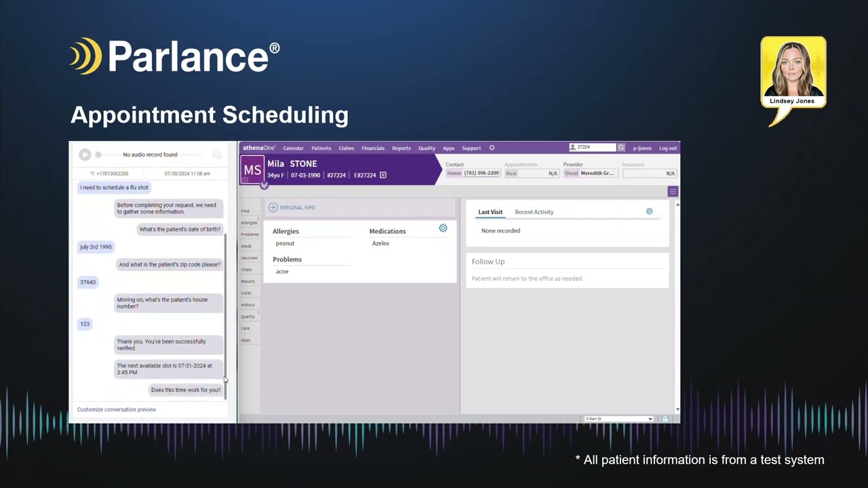The image size is (868, 488).
Task: Open the purple hamburger menu button
Action: [673, 191]
